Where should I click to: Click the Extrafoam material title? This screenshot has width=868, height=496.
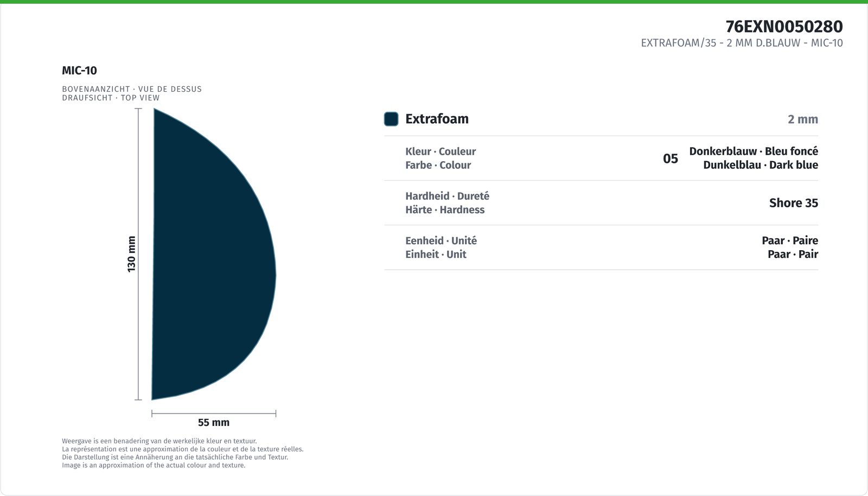pos(437,119)
